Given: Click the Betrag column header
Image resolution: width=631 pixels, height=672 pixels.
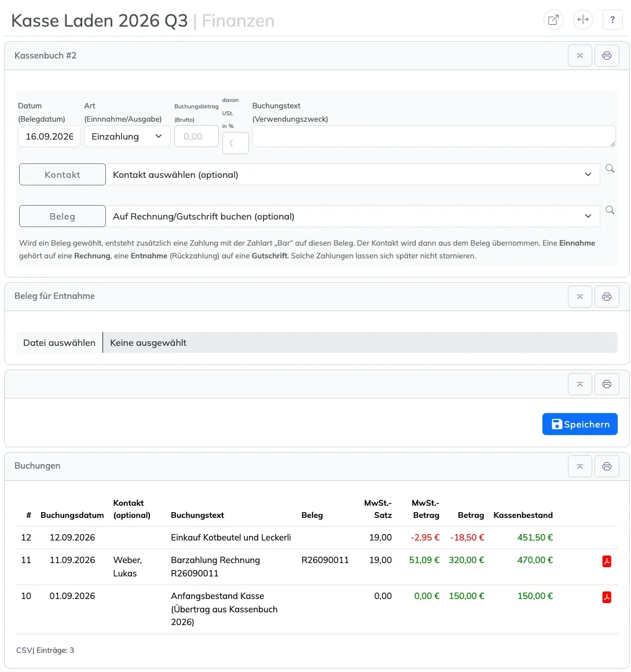Looking at the screenshot, I should tap(471, 515).
